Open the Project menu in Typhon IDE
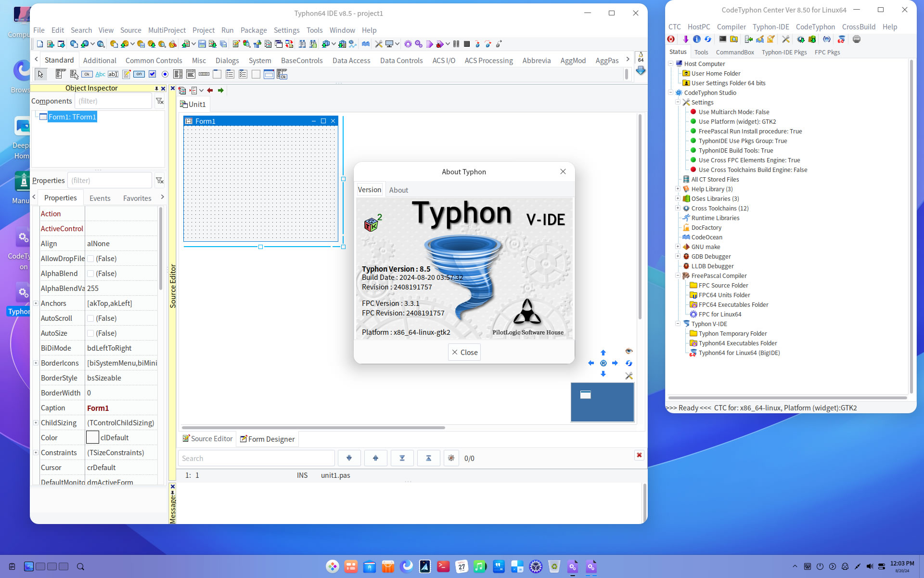Screen dimensions: 924x578 204,30
